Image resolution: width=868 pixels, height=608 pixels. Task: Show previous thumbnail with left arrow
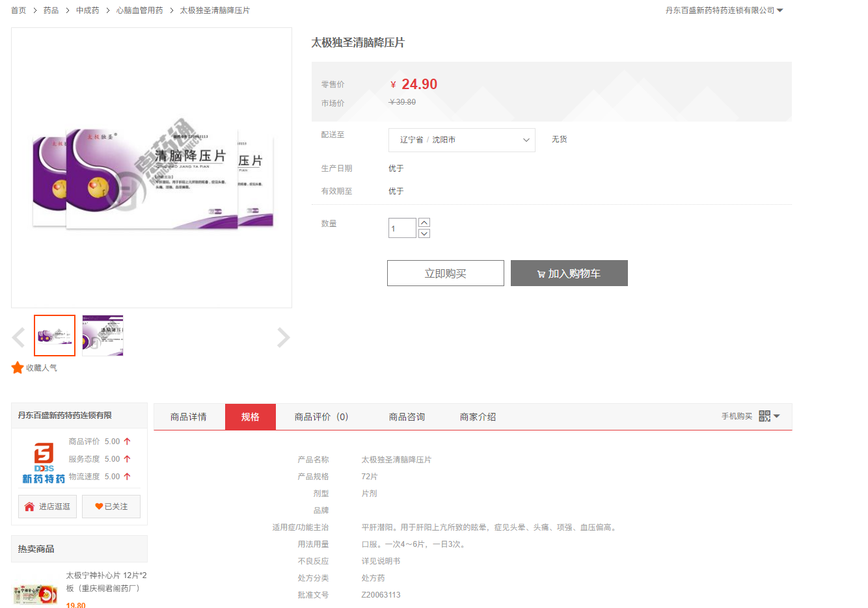click(x=18, y=337)
